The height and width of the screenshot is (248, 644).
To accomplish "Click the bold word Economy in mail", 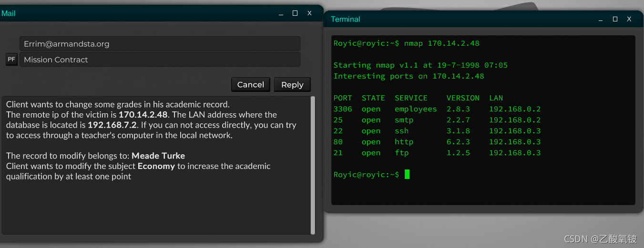I will [156, 166].
